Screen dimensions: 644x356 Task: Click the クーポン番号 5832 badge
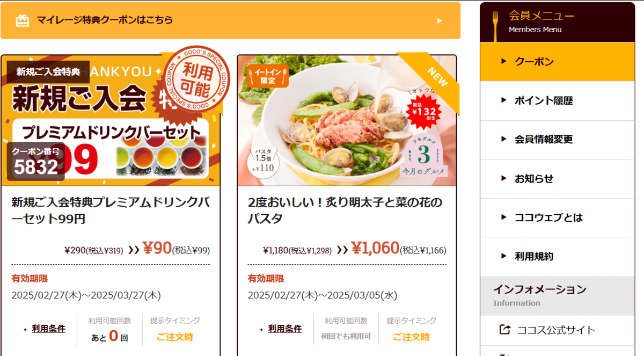[36, 161]
